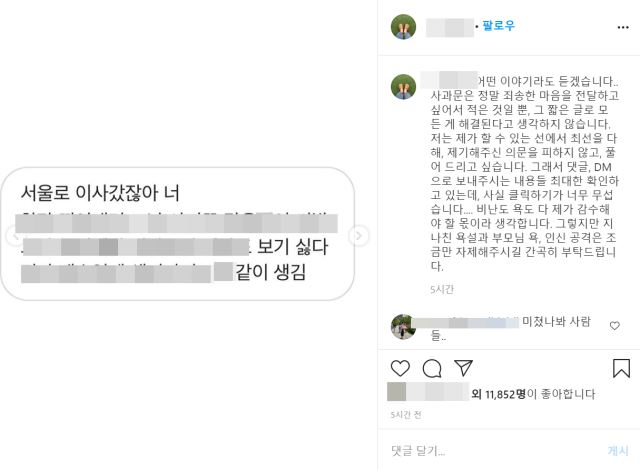Open commenter's blurred username link

point(465,322)
